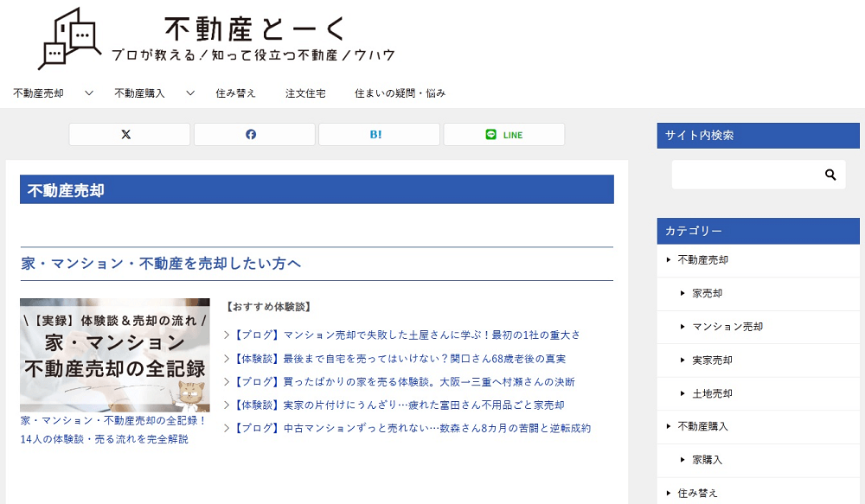865x504 pixels.
Task: Open the 不動産売却 top menu item
Action: pyautogui.click(x=38, y=93)
